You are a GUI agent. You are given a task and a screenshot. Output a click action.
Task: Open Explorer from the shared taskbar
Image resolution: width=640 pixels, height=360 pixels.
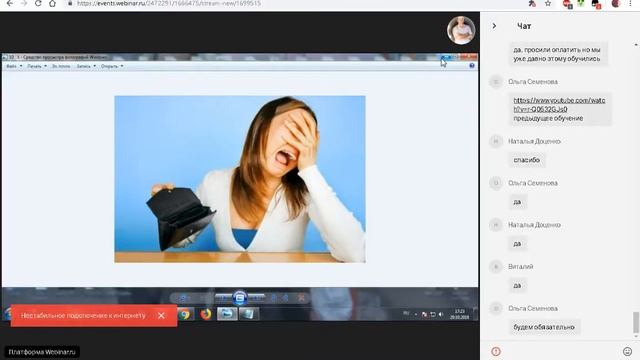tap(227, 314)
